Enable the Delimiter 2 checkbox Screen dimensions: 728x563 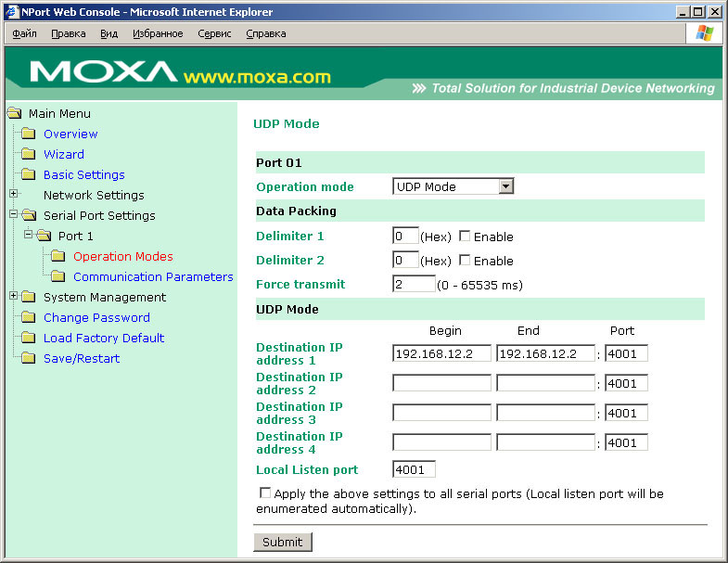tap(466, 260)
